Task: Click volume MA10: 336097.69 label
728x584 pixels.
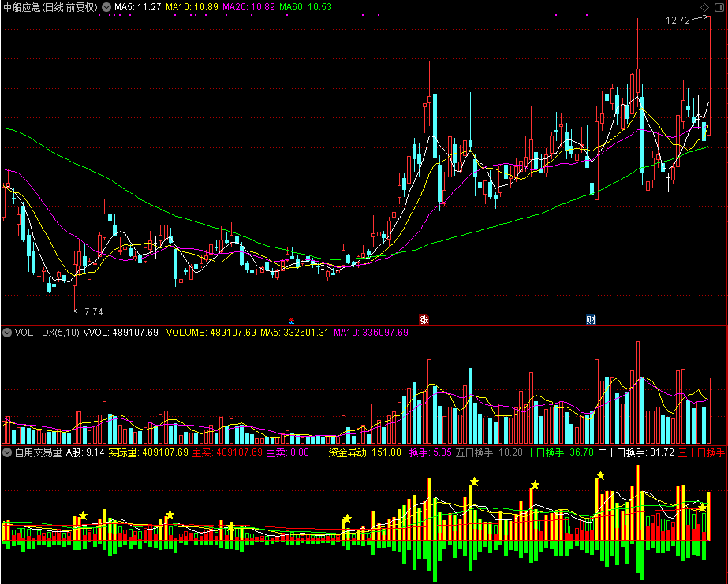Action: click(x=371, y=333)
